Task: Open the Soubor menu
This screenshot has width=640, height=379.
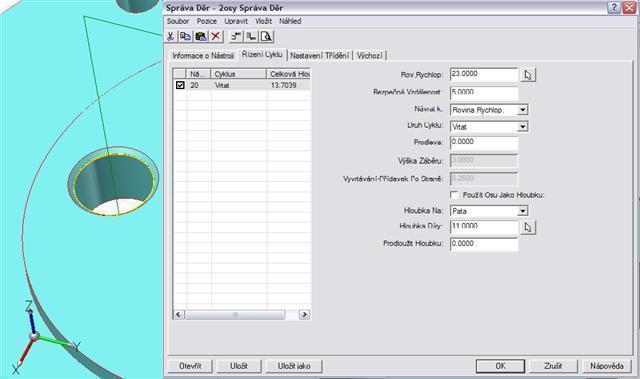Action: point(178,21)
